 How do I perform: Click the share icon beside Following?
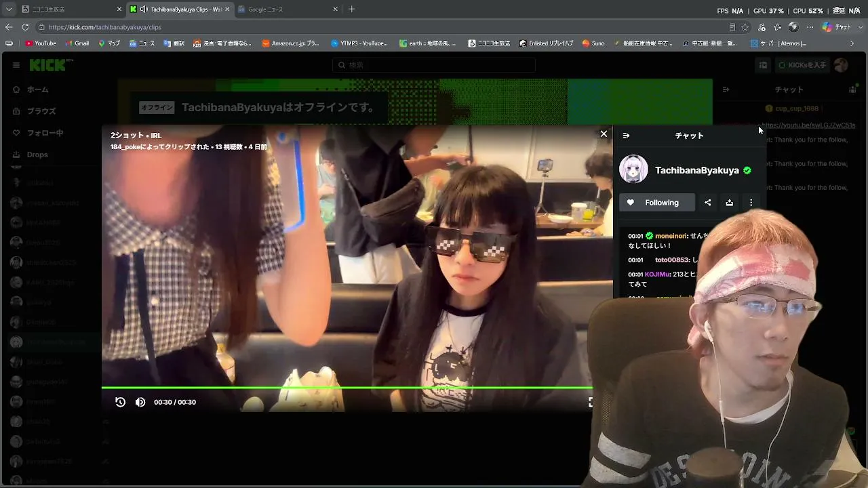[707, 203]
